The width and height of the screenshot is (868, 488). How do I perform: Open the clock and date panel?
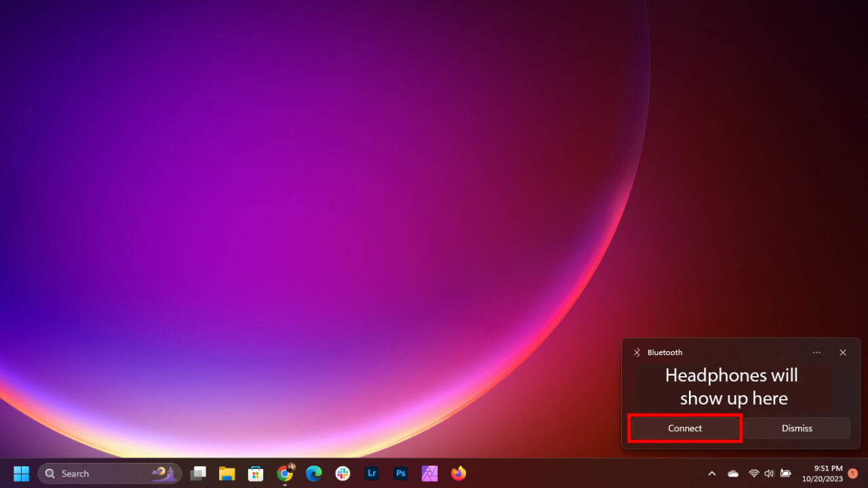click(x=822, y=473)
